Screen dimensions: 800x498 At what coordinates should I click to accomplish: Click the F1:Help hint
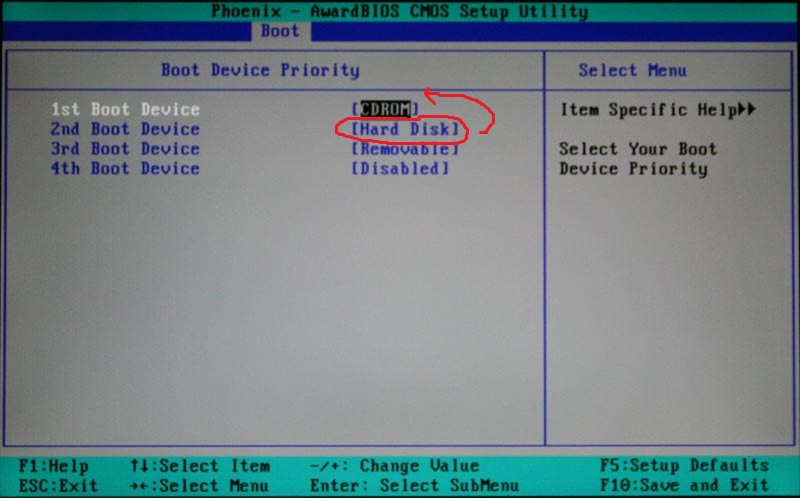pos(54,466)
